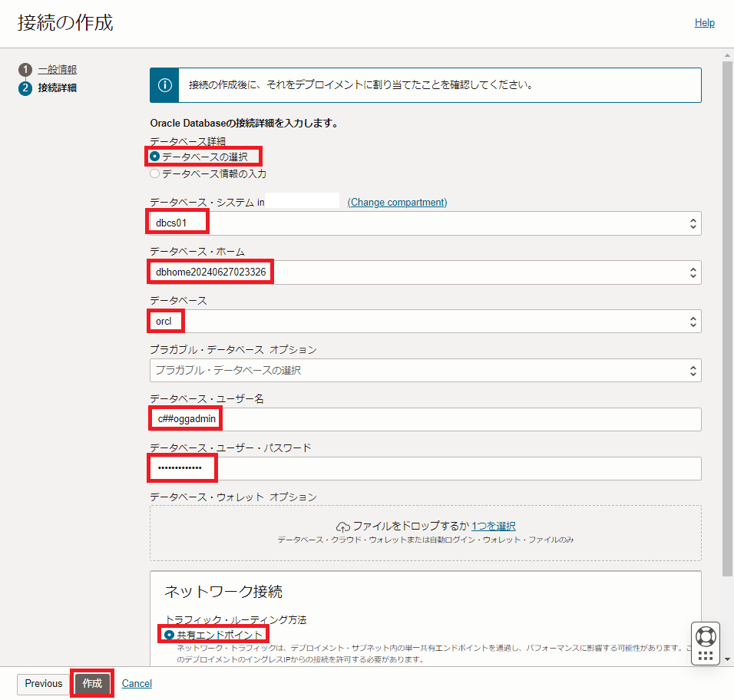The image size is (734, 700).
Task: Click the step 2 circle for 接続詳細
Action: [25, 88]
